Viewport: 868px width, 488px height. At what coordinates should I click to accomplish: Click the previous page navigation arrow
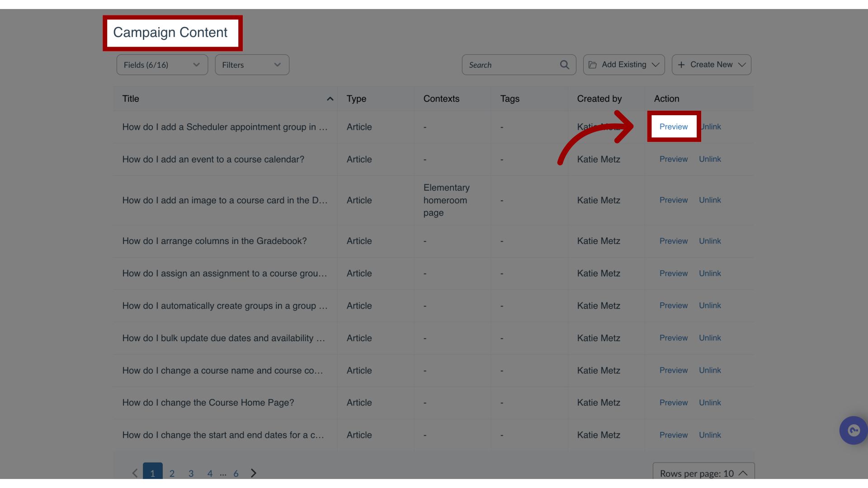134,473
